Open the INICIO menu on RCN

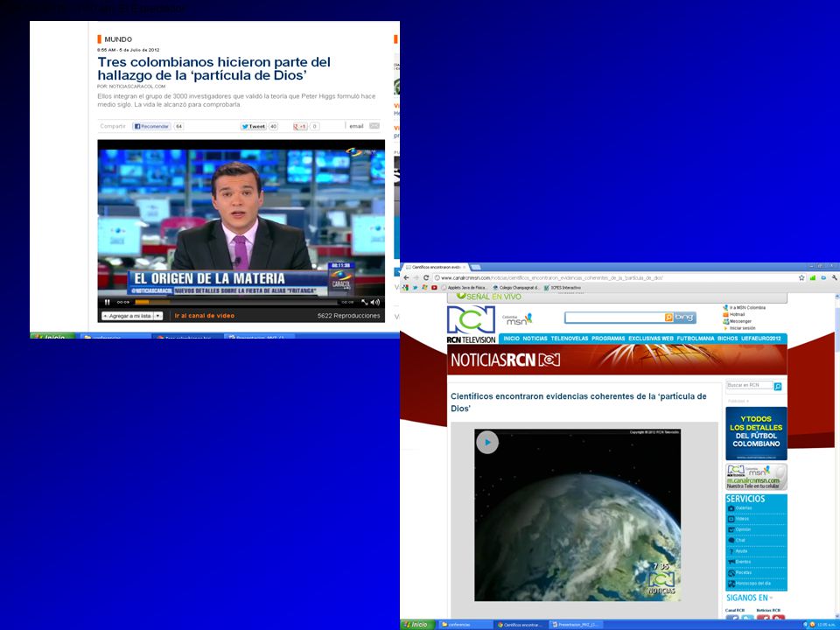[x=512, y=339]
